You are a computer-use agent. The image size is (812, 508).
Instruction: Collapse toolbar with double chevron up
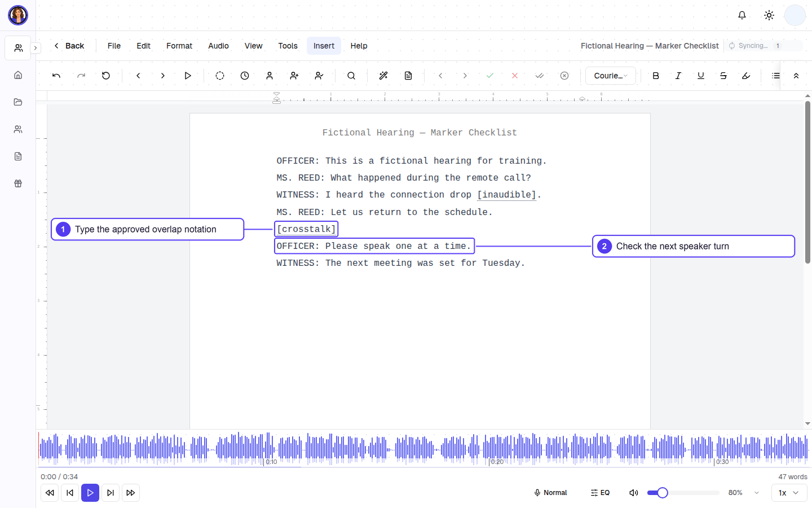[x=796, y=76]
